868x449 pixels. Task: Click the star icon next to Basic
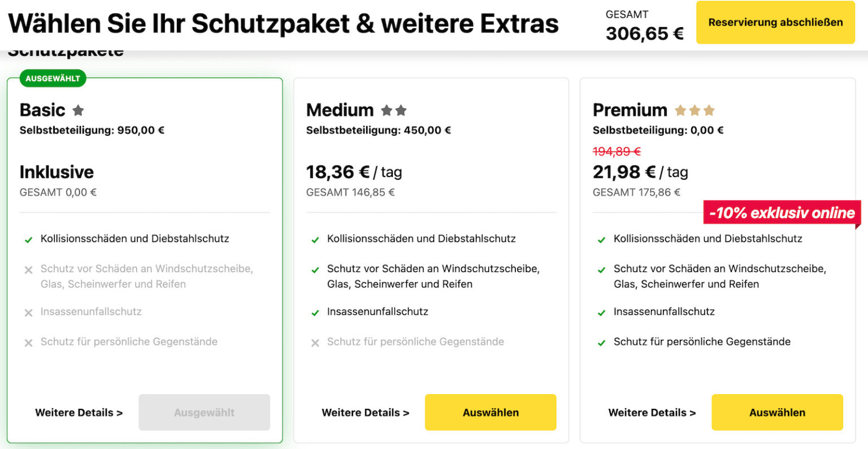click(x=77, y=110)
